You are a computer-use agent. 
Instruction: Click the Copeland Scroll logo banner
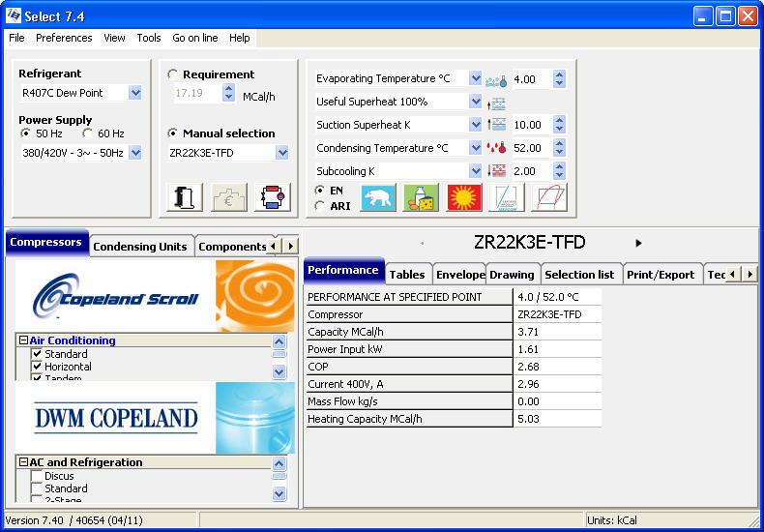pos(155,296)
